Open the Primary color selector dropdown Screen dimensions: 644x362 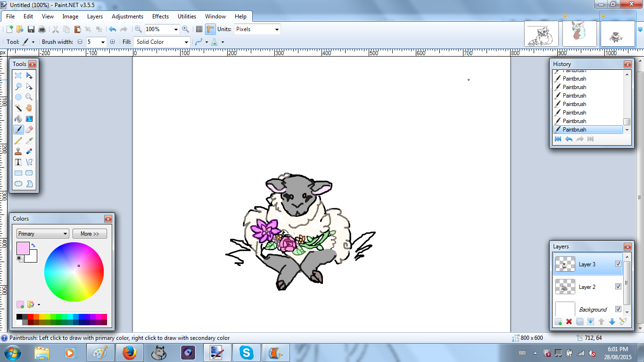(43, 234)
